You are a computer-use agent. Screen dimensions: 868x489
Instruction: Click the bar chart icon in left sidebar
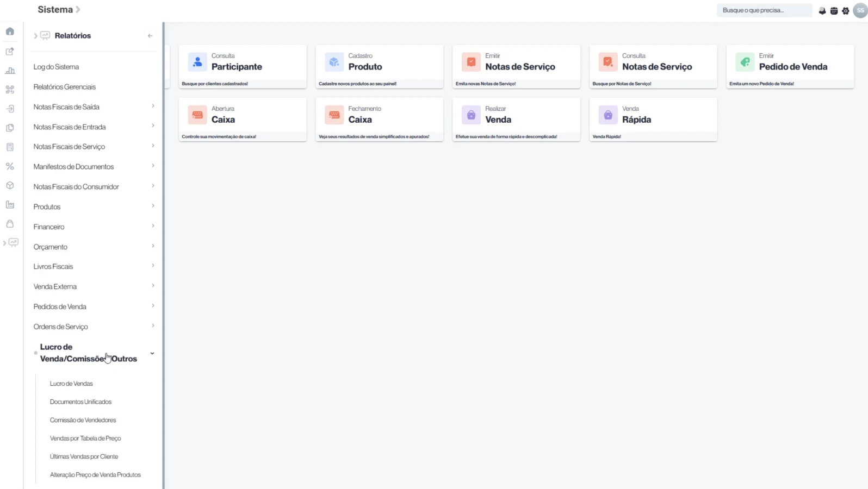coord(10,71)
